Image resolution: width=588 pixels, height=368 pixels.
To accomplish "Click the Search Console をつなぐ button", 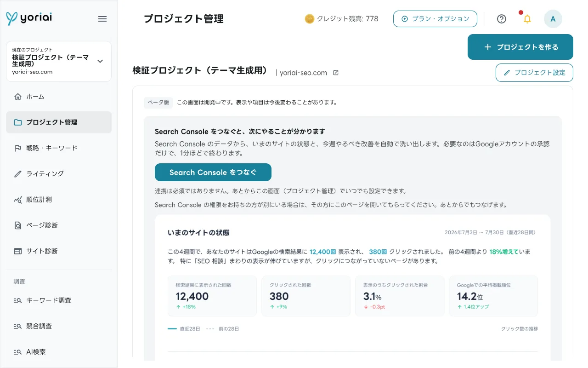I will coord(213,172).
